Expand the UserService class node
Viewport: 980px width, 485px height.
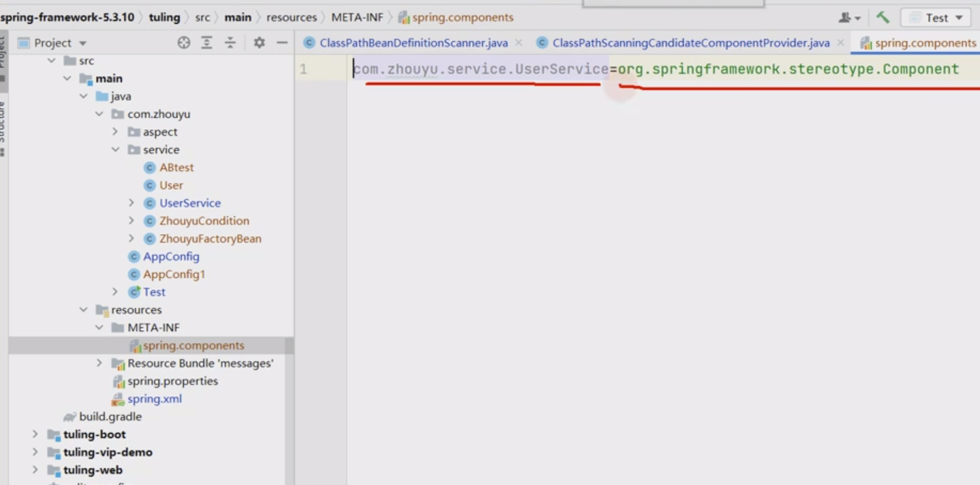pos(131,203)
